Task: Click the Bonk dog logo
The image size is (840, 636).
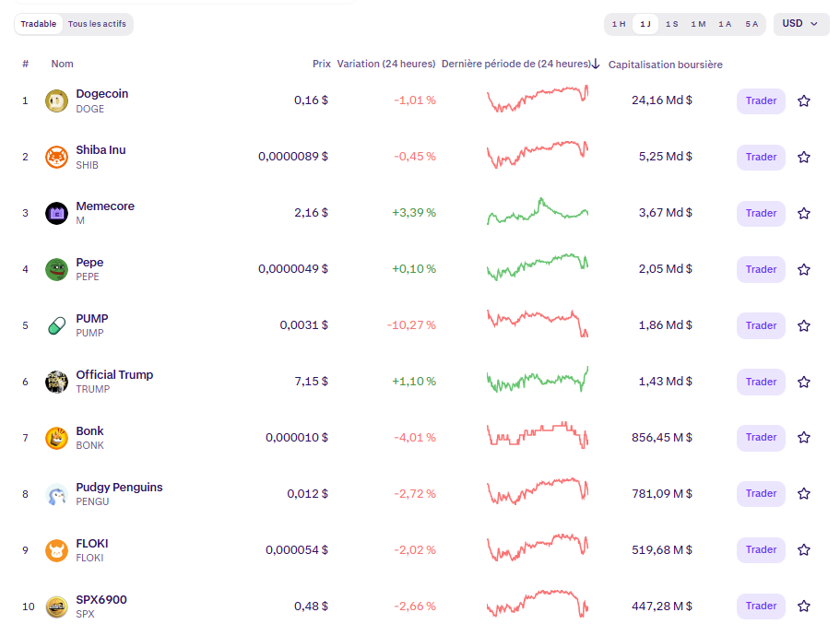Action: (x=56, y=437)
